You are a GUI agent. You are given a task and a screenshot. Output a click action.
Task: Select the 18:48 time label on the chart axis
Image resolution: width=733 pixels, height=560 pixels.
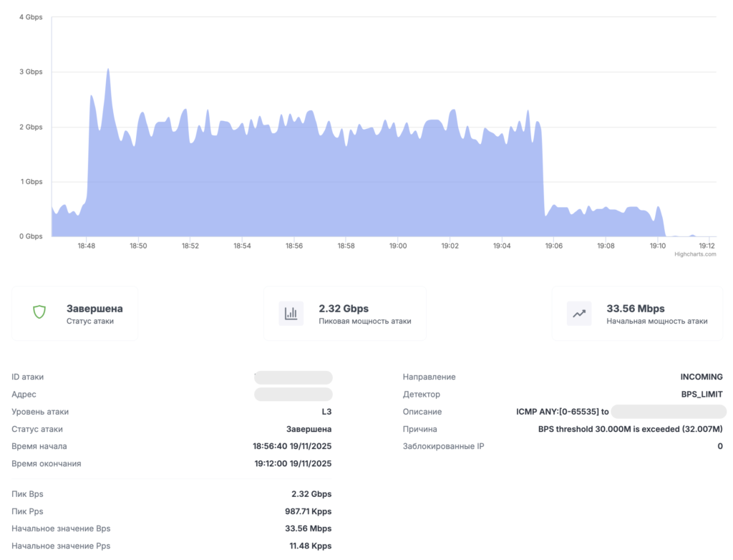pyautogui.click(x=87, y=246)
